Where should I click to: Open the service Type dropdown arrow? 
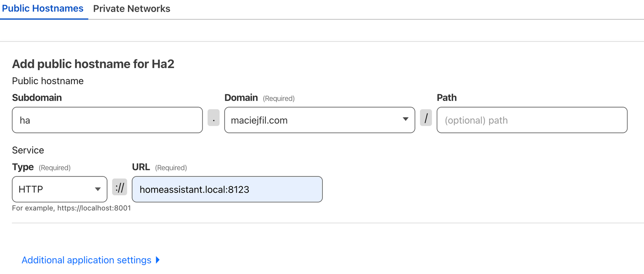pyautogui.click(x=98, y=189)
